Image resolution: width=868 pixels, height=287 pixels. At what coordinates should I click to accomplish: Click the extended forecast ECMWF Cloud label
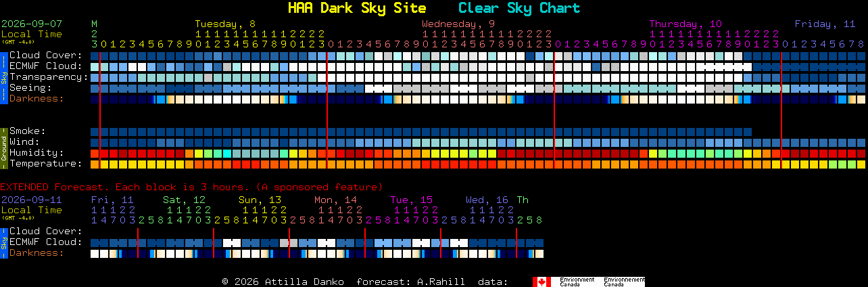click(x=46, y=242)
